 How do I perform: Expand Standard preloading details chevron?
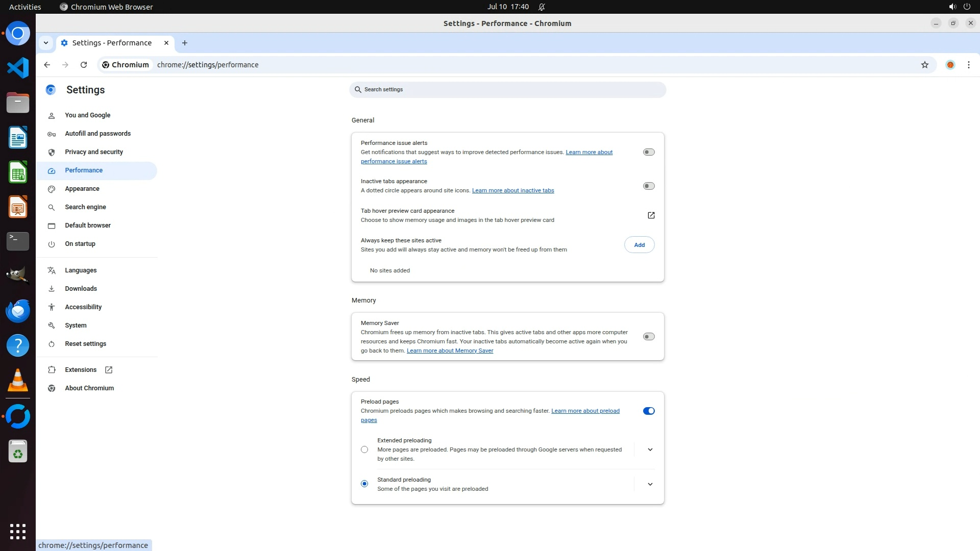[x=650, y=484]
